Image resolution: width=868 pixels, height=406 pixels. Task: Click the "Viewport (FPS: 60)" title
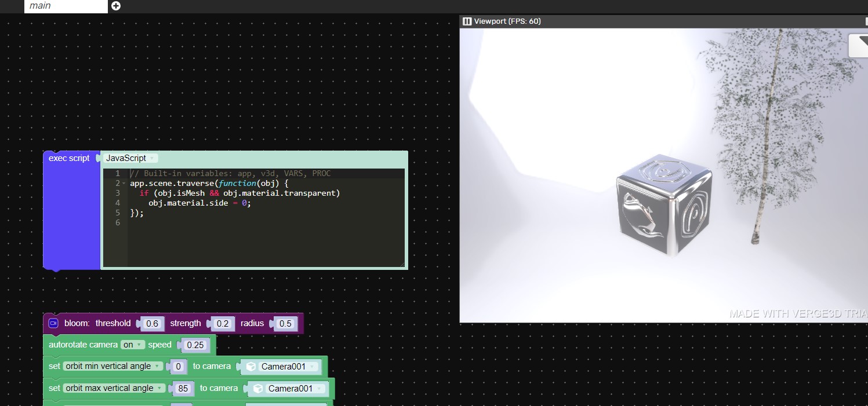click(x=507, y=21)
